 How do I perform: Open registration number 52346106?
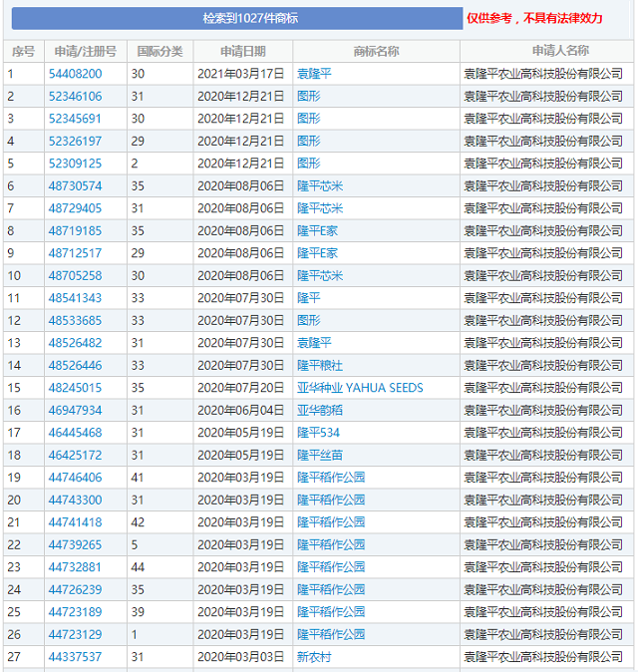click(x=75, y=97)
